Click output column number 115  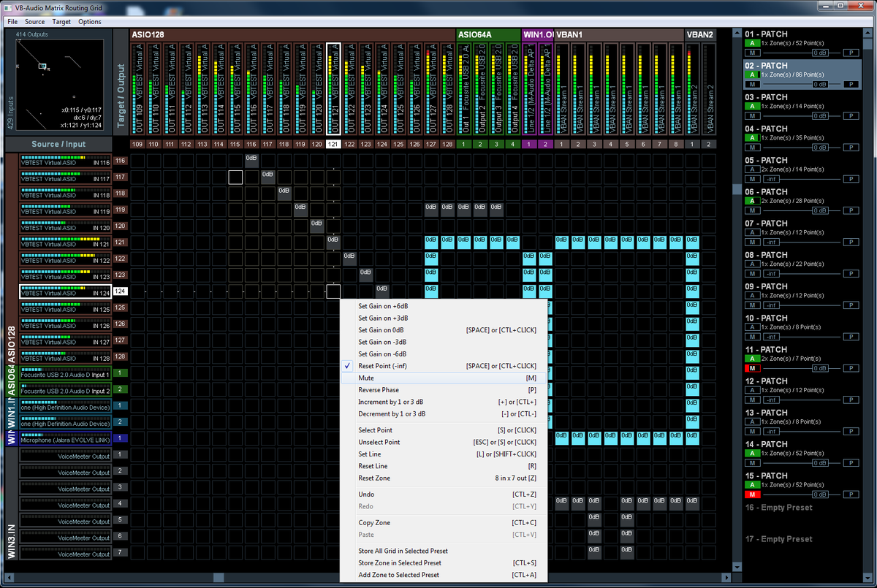pyautogui.click(x=235, y=145)
